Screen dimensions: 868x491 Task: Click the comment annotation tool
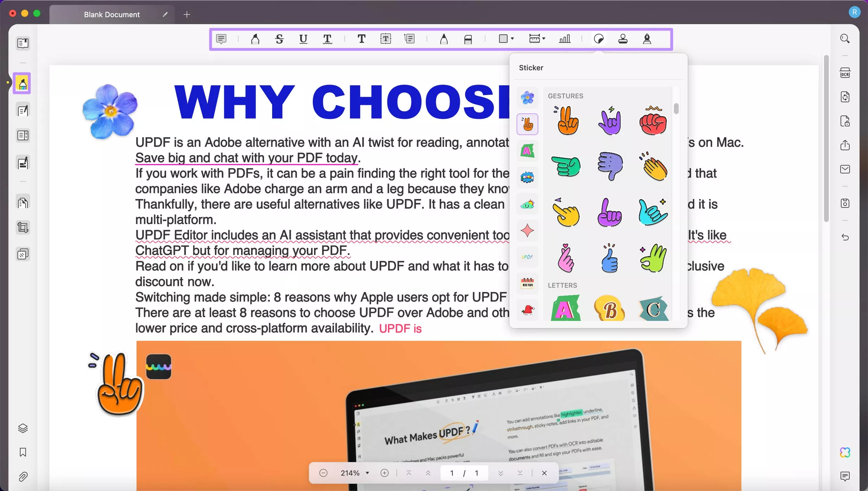[x=222, y=39]
